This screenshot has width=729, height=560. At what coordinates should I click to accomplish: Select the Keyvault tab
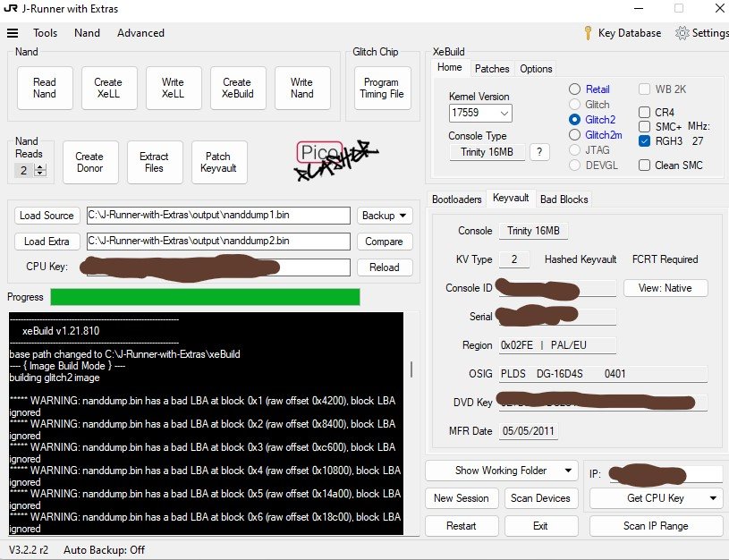(x=511, y=198)
